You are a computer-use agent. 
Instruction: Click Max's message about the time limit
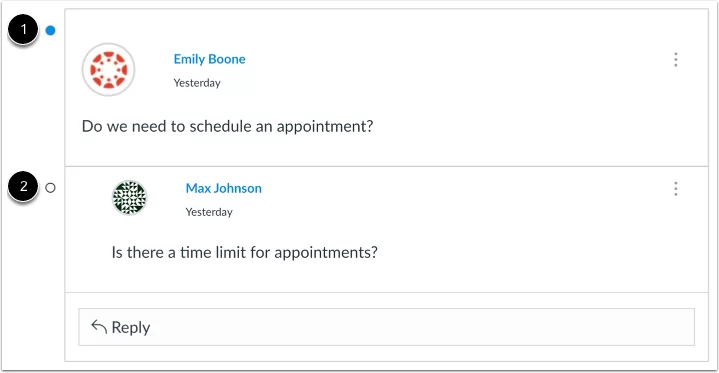pyautogui.click(x=244, y=252)
